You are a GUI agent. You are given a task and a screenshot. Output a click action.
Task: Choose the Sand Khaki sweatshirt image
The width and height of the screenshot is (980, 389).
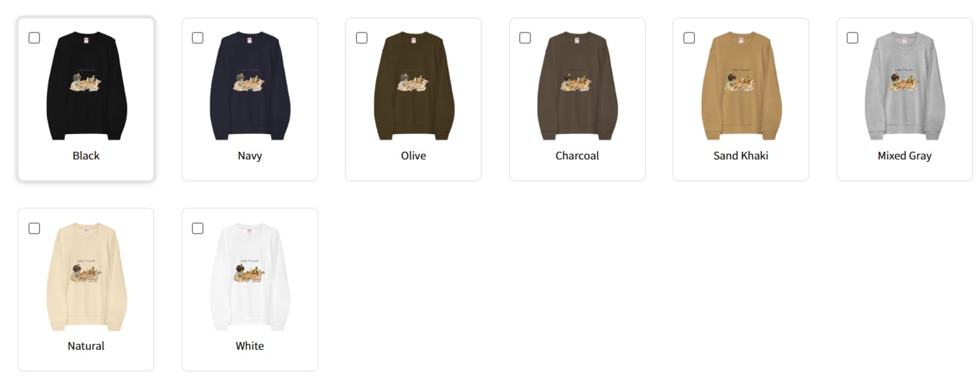pyautogui.click(x=741, y=86)
